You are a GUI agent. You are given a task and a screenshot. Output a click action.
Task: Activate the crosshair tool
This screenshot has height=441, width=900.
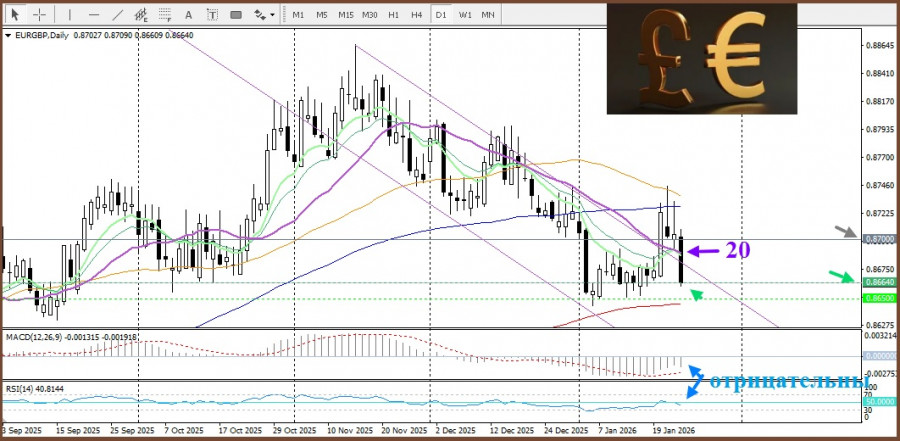click(x=39, y=15)
